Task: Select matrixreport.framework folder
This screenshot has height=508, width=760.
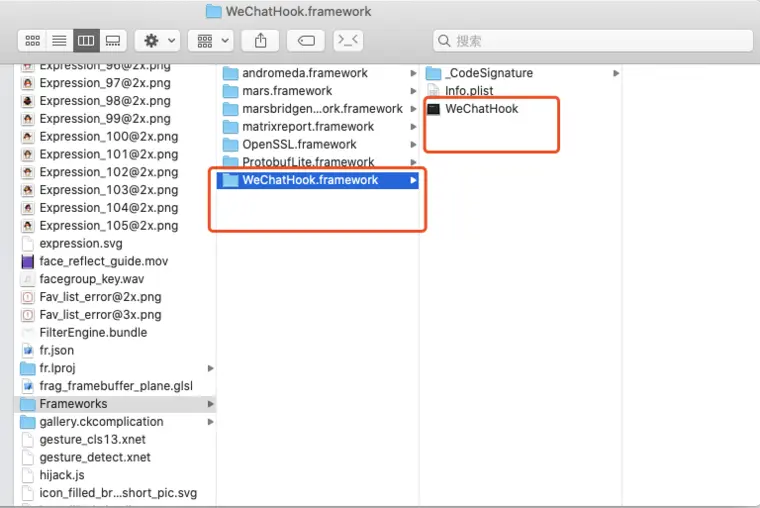Action: pyautogui.click(x=317, y=127)
